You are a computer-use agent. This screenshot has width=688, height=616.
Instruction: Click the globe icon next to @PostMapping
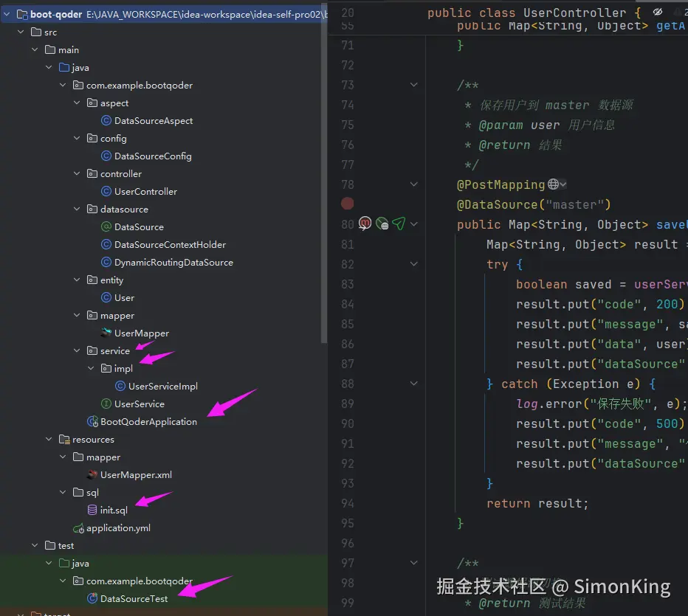554,184
